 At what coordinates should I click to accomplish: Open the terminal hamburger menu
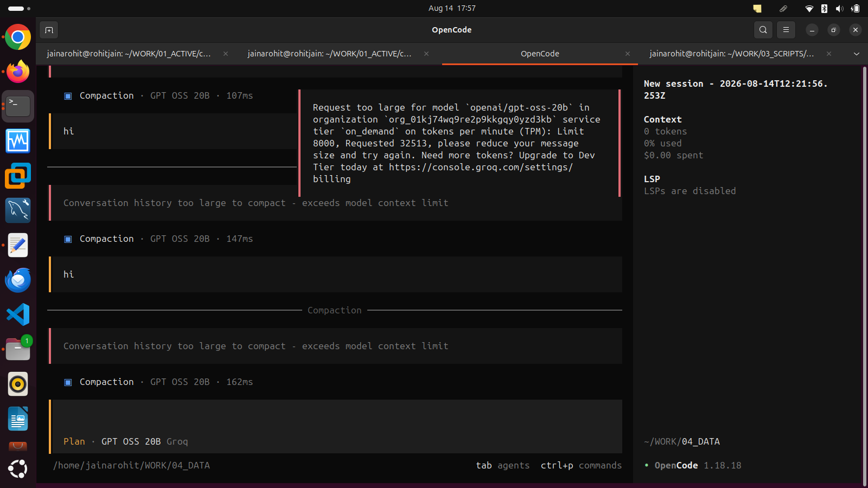[786, 30]
